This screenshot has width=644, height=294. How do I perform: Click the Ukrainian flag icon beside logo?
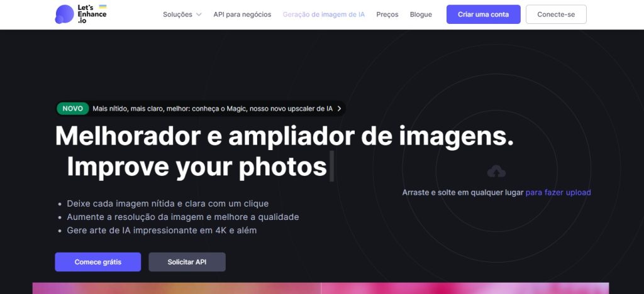103,8
